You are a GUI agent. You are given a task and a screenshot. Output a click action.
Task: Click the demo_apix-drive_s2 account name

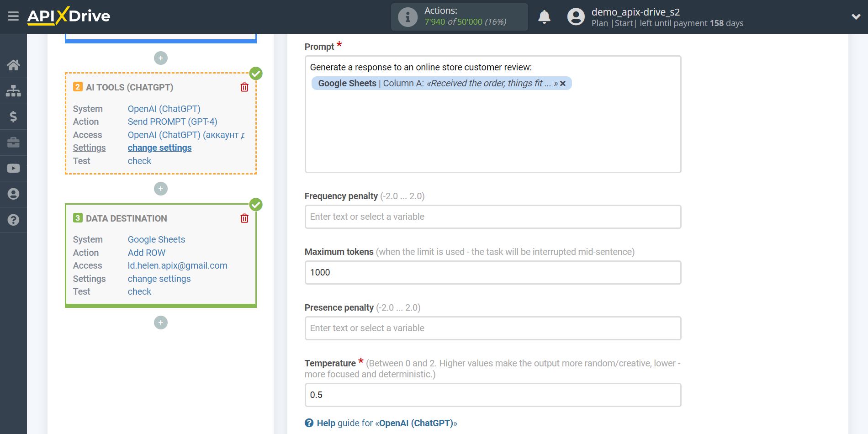tap(635, 12)
